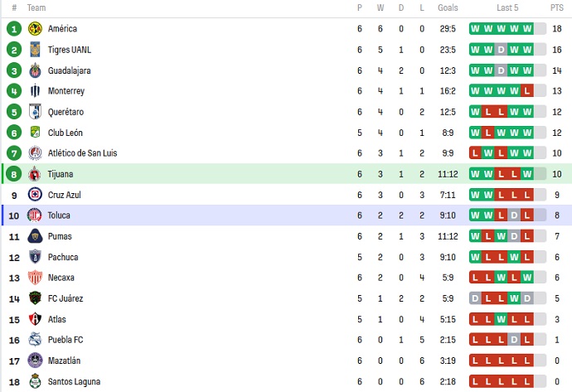Open the Cruz Azul badge

(35, 195)
